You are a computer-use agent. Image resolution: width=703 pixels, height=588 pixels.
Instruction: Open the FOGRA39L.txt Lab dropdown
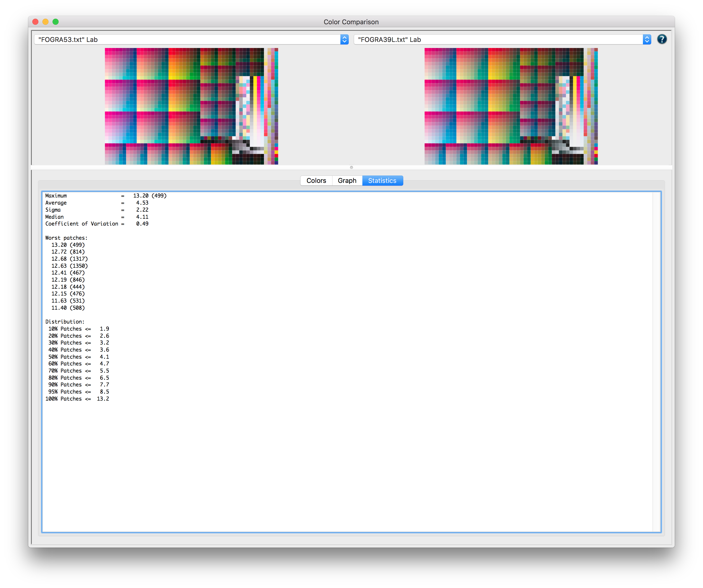coord(502,39)
